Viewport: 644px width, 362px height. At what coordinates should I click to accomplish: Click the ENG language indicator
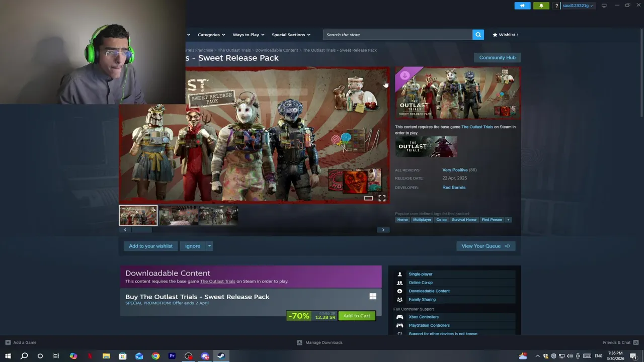point(598,356)
